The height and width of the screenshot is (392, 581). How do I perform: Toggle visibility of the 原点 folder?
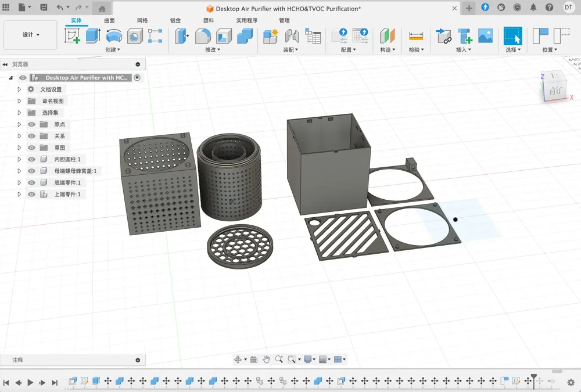tap(31, 124)
